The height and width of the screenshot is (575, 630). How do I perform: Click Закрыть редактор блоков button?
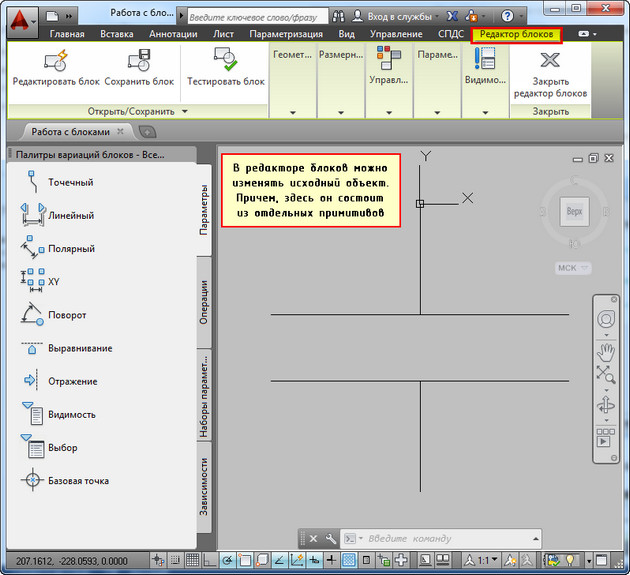tap(550, 74)
